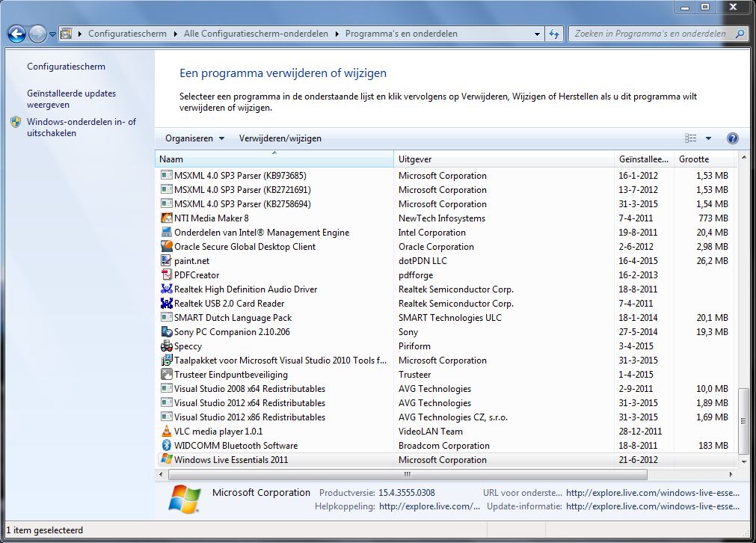Click the MSXML 4.0 SP3 Parser (KB973685) icon

click(166, 176)
